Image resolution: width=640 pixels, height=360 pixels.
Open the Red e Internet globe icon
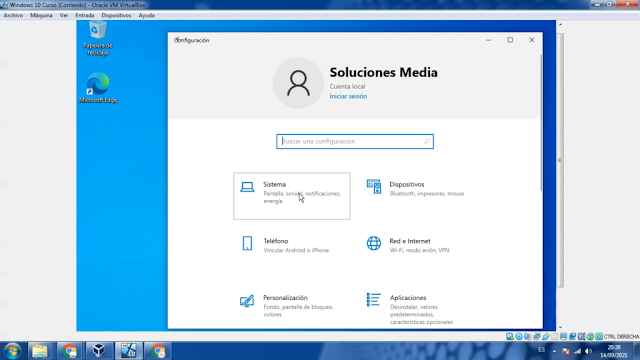coord(373,243)
